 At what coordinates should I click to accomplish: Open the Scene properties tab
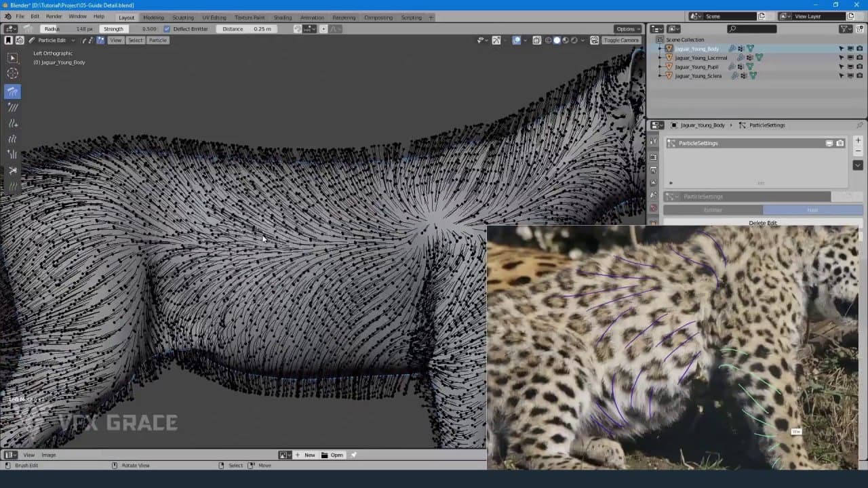[x=654, y=195]
